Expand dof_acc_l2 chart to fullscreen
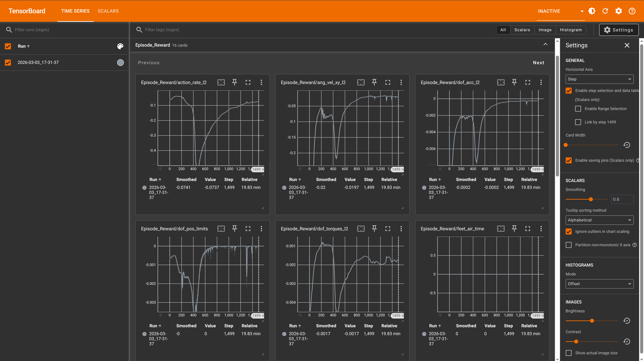Image resolution: width=644 pixels, height=361 pixels. (528, 82)
